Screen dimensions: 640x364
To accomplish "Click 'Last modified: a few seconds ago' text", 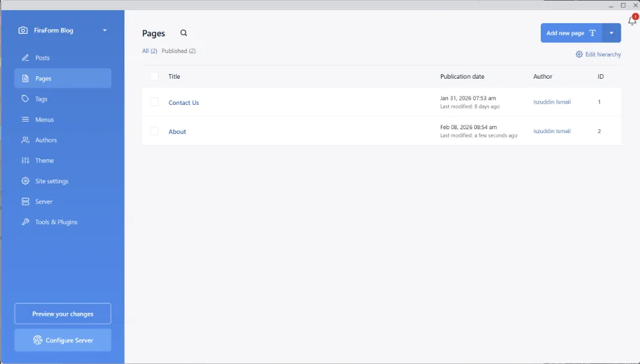I will click(478, 136).
